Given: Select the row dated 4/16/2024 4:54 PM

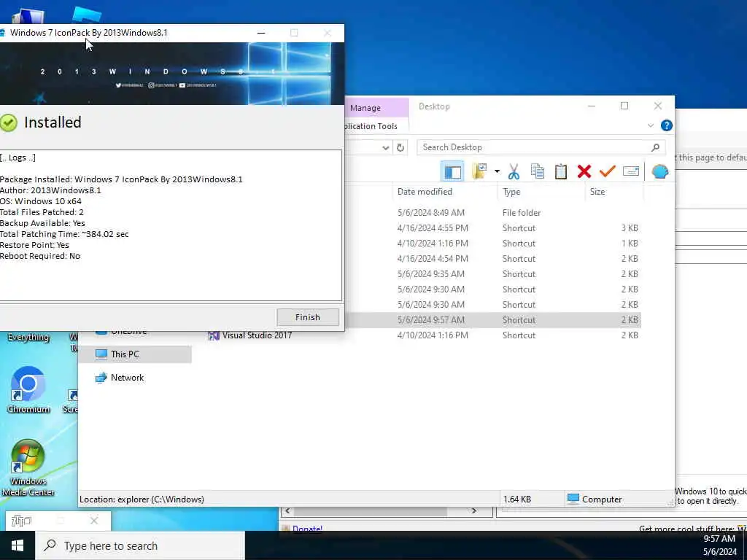Looking at the screenshot, I should point(492,259).
